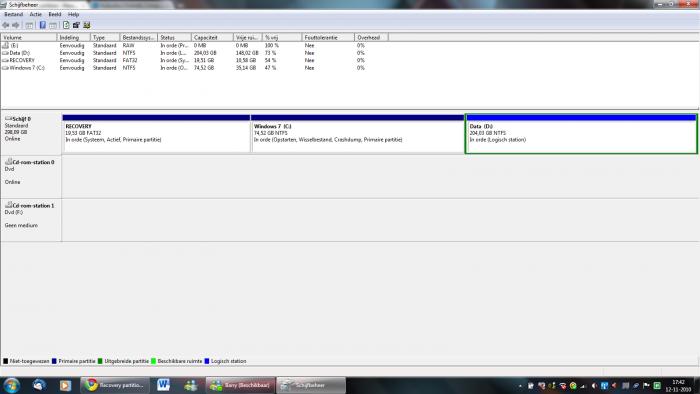Show hidden system tray icons arrow
Image resolution: width=700 pixels, height=394 pixels.
click(x=520, y=386)
